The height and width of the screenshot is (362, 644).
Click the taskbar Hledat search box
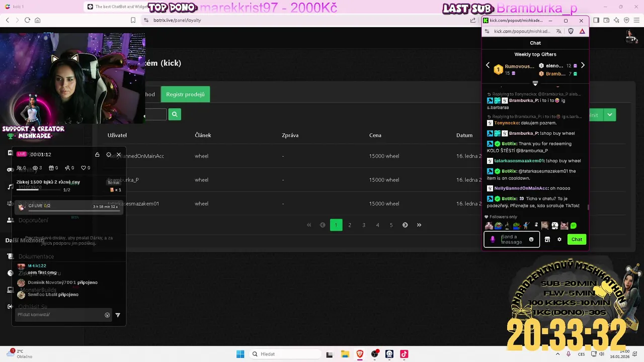pyautogui.click(x=285, y=354)
